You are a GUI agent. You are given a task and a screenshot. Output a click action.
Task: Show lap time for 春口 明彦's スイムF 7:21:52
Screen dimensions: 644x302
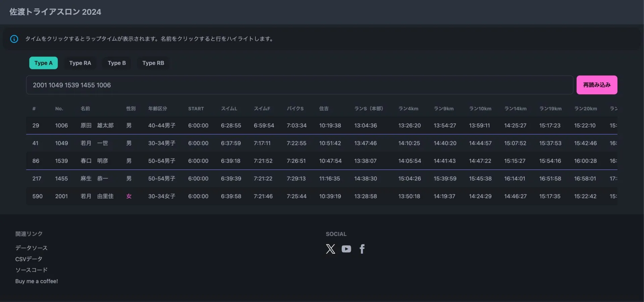[263, 161]
